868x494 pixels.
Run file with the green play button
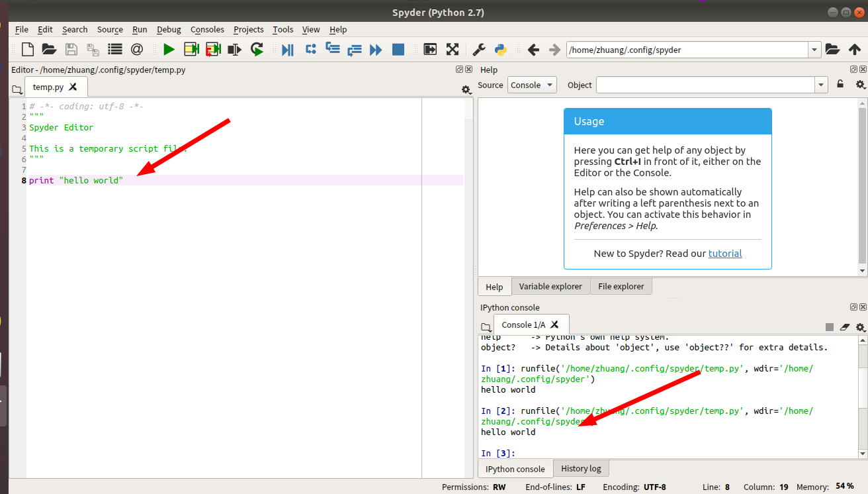point(169,49)
